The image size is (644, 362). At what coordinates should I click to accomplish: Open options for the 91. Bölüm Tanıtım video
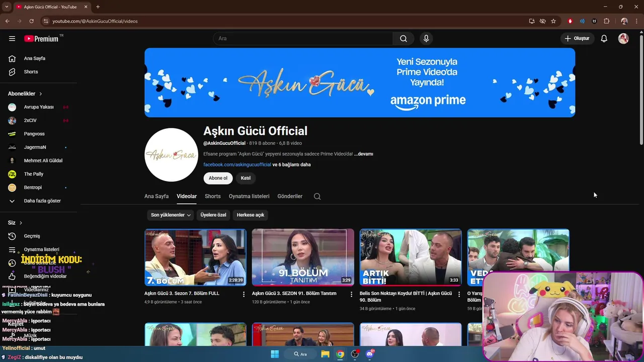click(351, 294)
